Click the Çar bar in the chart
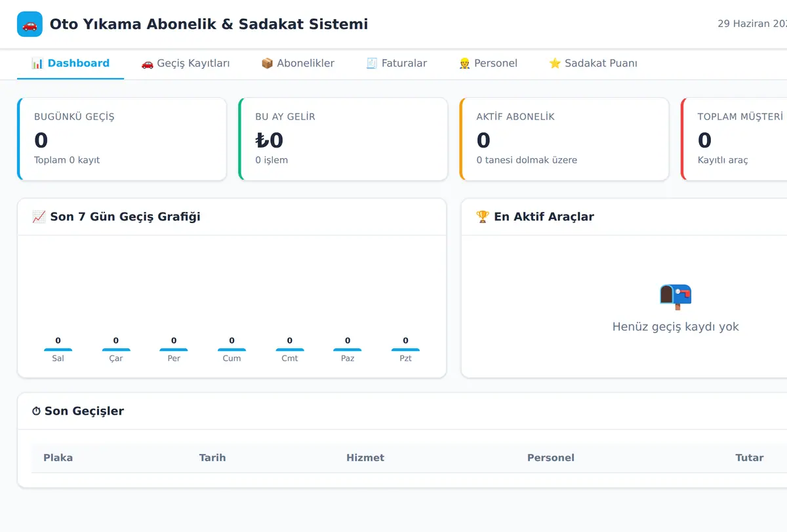This screenshot has width=787, height=532. [x=116, y=350]
